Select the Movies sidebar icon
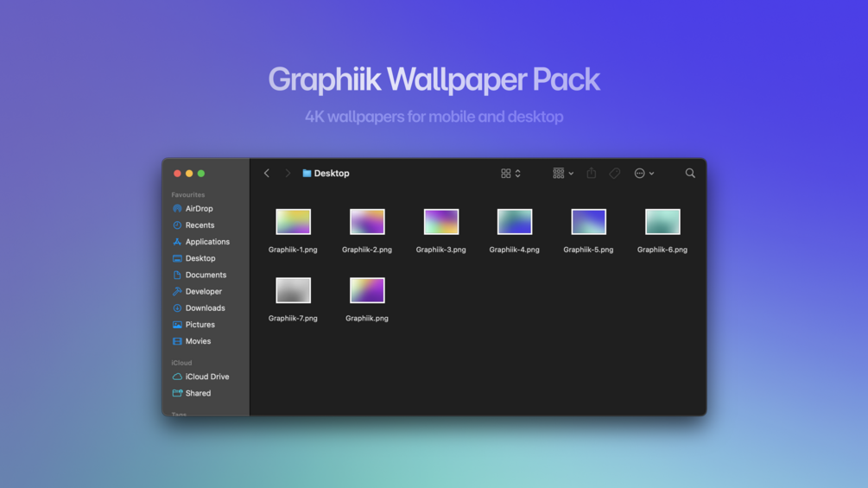 point(177,341)
